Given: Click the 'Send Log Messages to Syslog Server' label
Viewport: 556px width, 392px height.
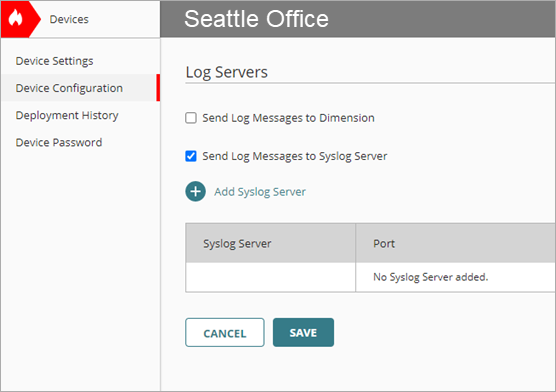Looking at the screenshot, I should point(295,156).
